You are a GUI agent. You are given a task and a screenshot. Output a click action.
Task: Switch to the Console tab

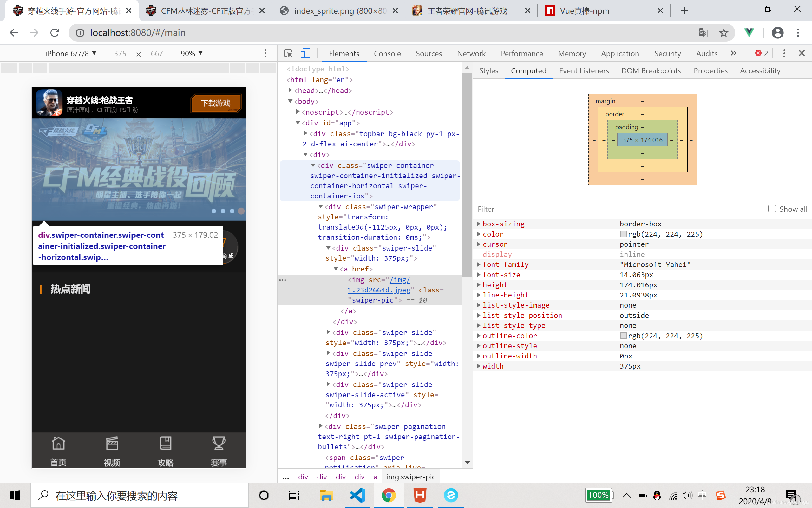[x=387, y=53]
